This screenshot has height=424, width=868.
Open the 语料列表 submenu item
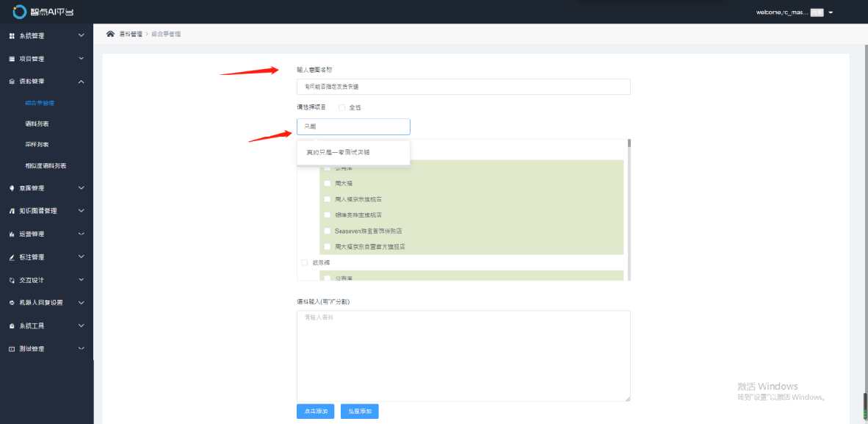[x=37, y=123]
